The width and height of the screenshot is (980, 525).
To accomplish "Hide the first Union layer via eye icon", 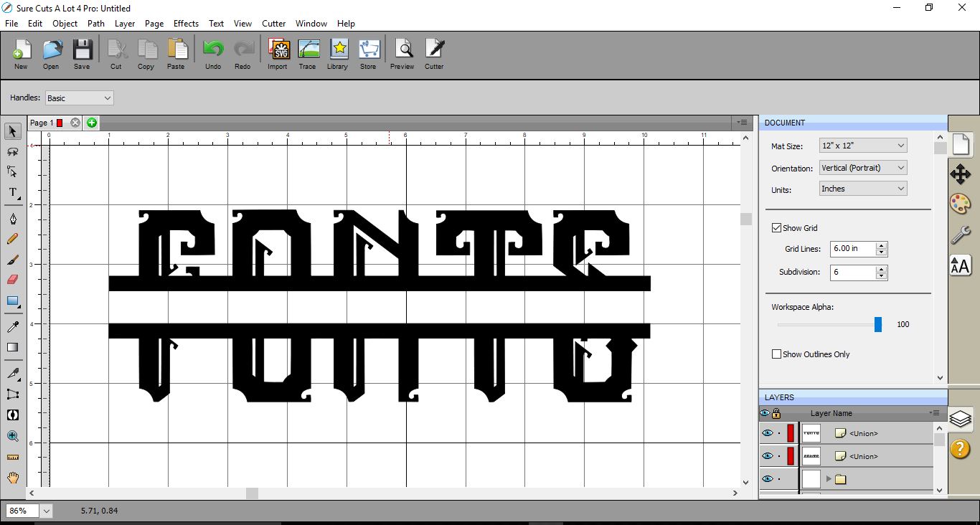I will pyautogui.click(x=767, y=433).
